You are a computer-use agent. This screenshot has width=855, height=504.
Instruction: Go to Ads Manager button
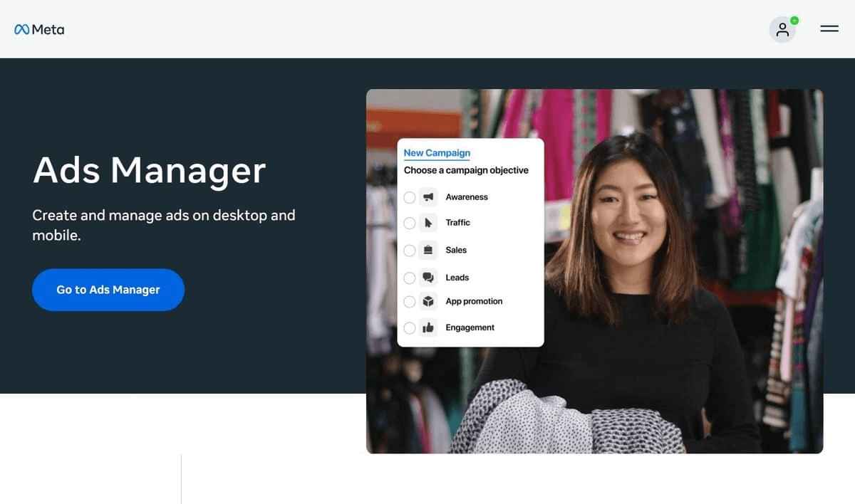click(x=108, y=290)
